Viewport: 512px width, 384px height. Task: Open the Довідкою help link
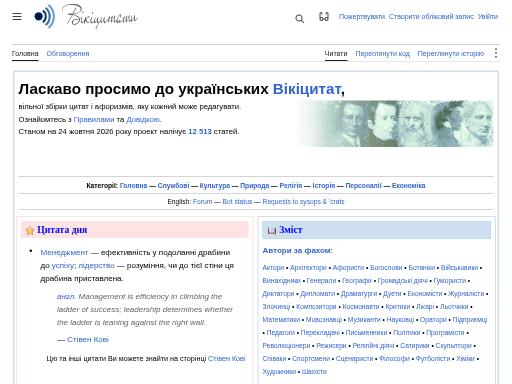point(143,119)
